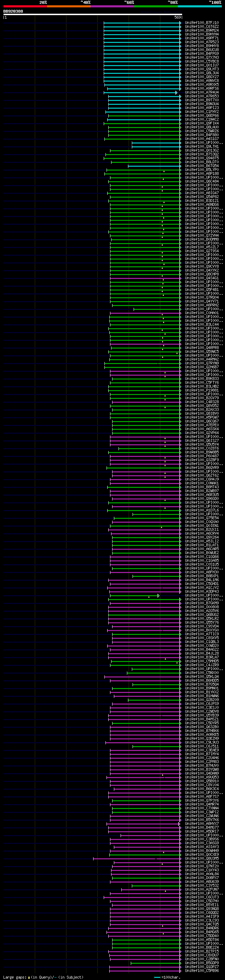225x980 pixels.
Task: Open hit UniRef100_B9RM24
Action: coord(202,31)
